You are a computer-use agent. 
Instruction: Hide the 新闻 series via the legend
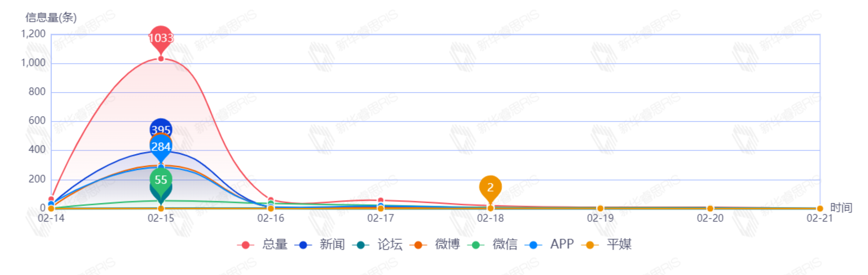[x=320, y=245]
